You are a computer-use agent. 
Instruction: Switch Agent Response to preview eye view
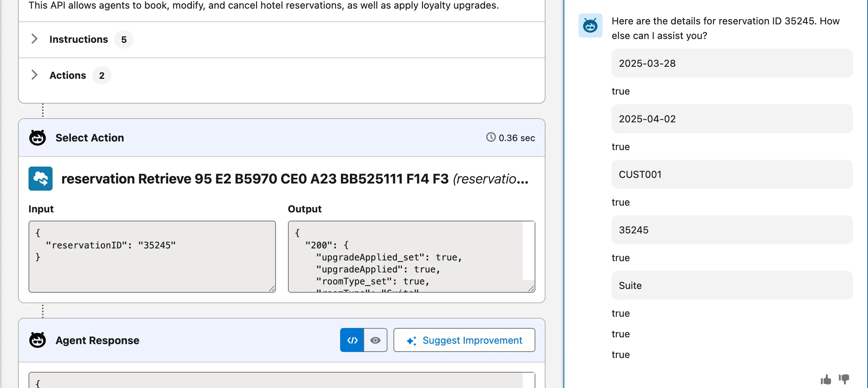(375, 340)
